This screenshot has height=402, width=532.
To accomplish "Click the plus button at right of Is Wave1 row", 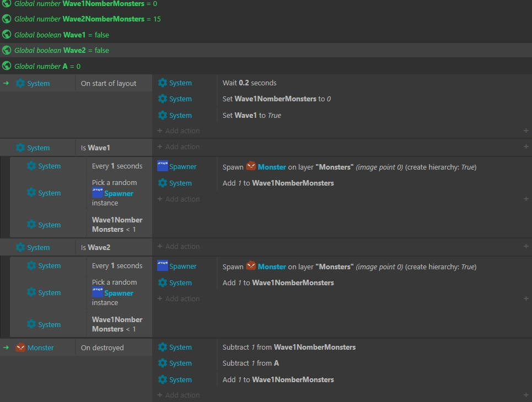I will click(526, 147).
